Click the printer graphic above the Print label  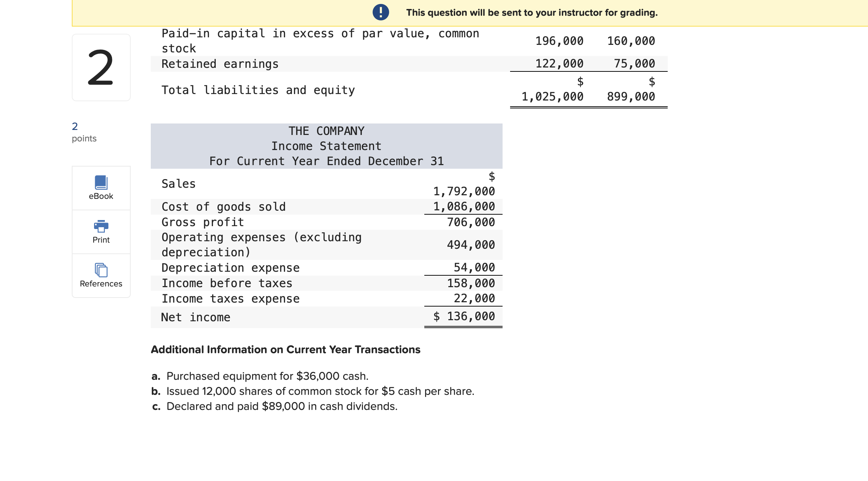pyautogui.click(x=101, y=226)
